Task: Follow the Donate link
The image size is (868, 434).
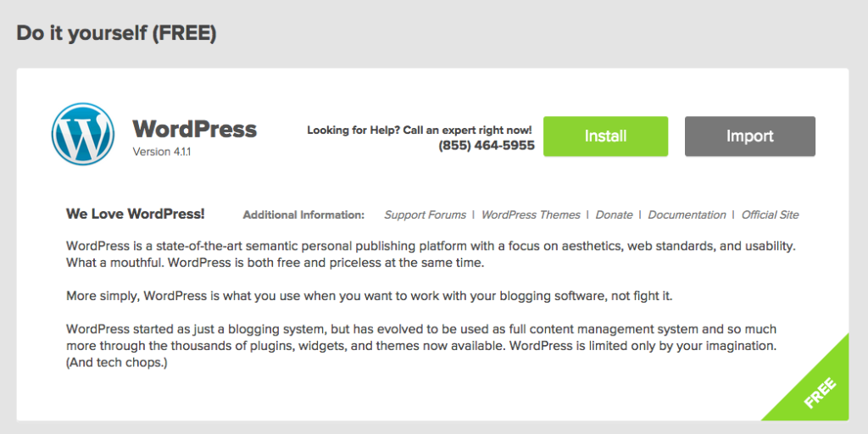Action: click(x=614, y=214)
